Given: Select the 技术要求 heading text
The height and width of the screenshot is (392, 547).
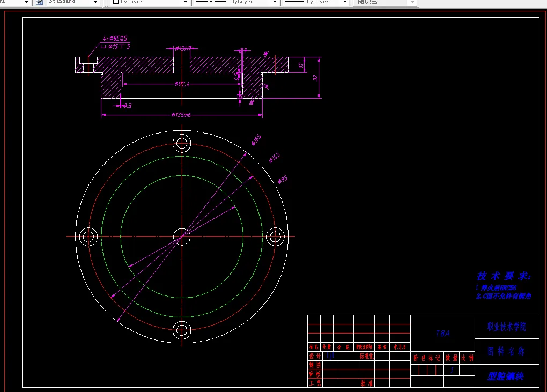Looking at the screenshot, I should (x=504, y=276).
